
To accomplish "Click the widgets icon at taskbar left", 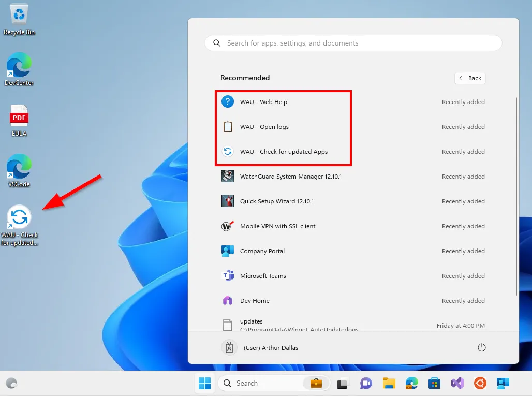I will pos(12,384).
